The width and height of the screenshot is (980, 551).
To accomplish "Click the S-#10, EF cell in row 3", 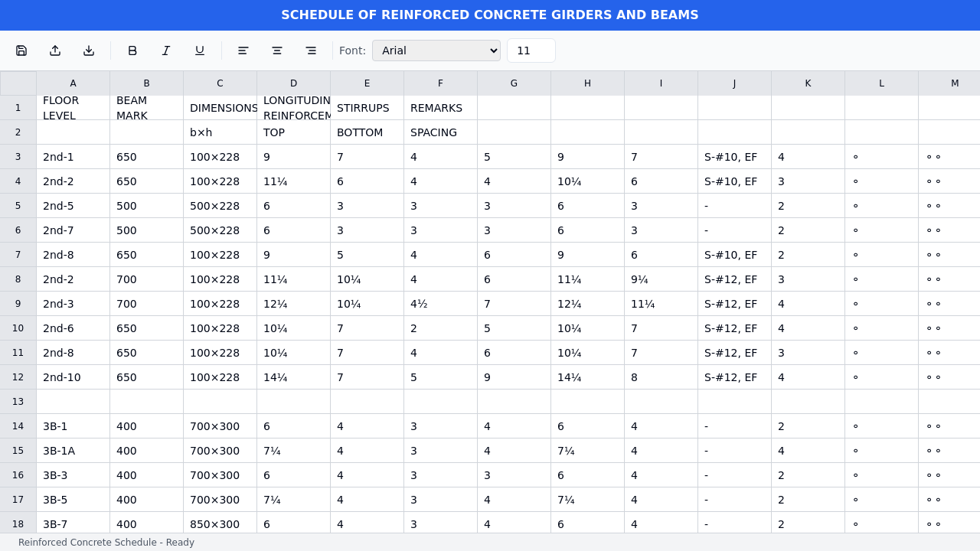I will coord(734,157).
